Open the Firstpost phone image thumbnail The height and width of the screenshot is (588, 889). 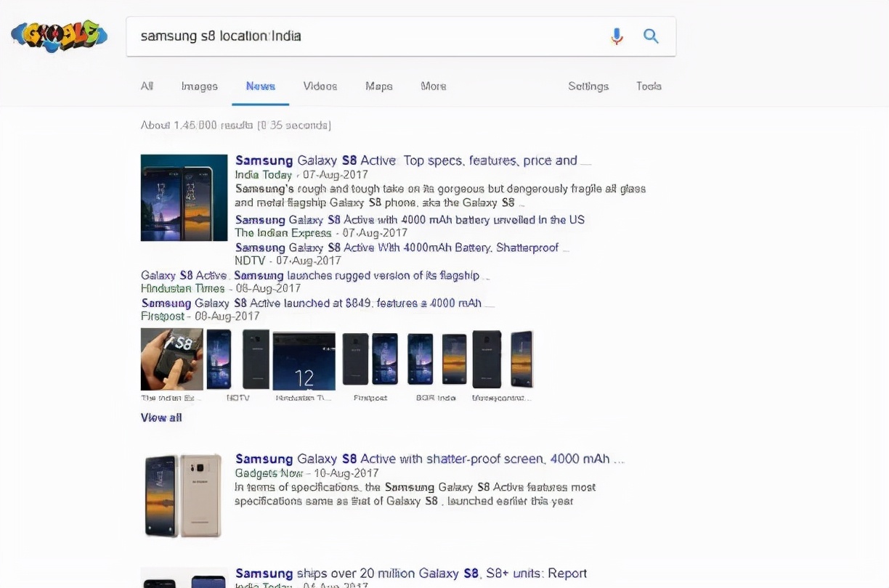370,359
